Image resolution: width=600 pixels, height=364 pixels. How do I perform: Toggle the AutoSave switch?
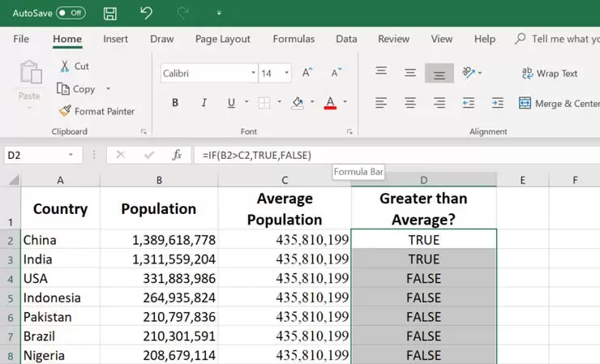click(x=71, y=13)
